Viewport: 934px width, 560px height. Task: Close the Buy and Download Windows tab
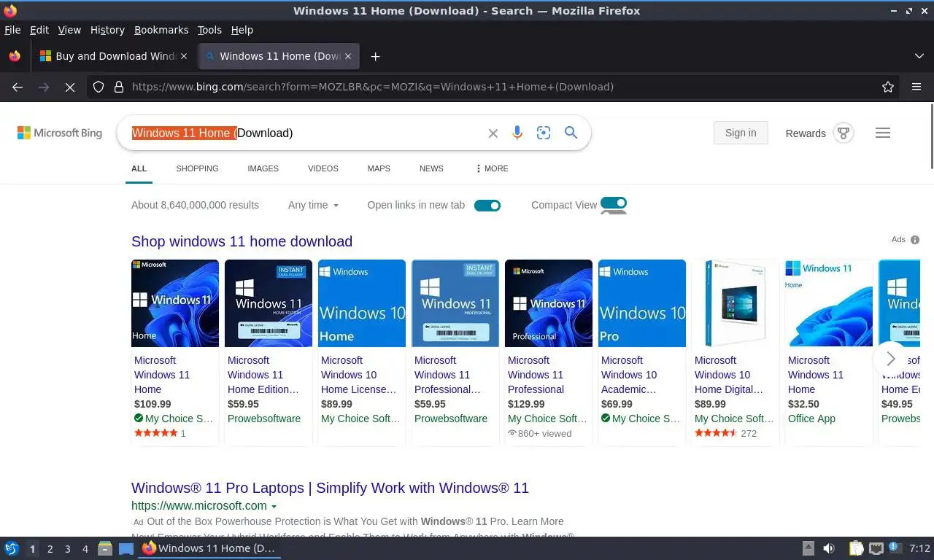[184, 56]
